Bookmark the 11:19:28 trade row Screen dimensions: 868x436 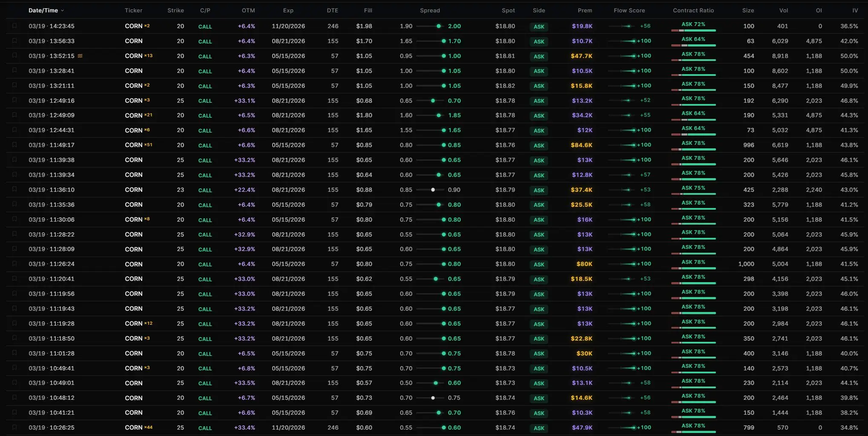(x=14, y=323)
